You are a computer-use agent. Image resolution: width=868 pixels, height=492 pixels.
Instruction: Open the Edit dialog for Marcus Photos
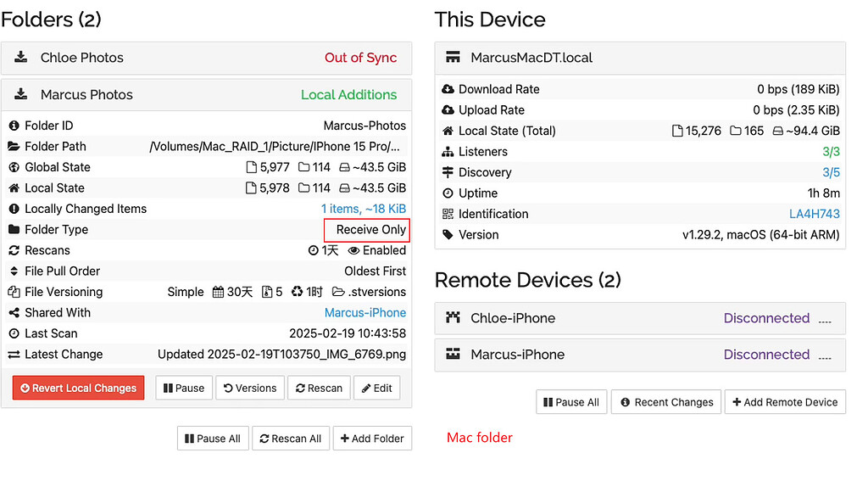(x=376, y=387)
